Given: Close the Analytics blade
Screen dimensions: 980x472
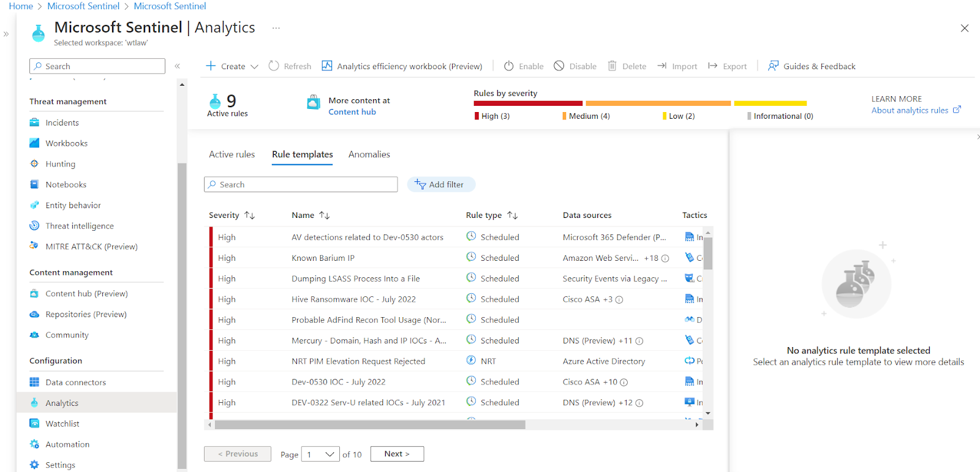Looking at the screenshot, I should (x=965, y=28).
